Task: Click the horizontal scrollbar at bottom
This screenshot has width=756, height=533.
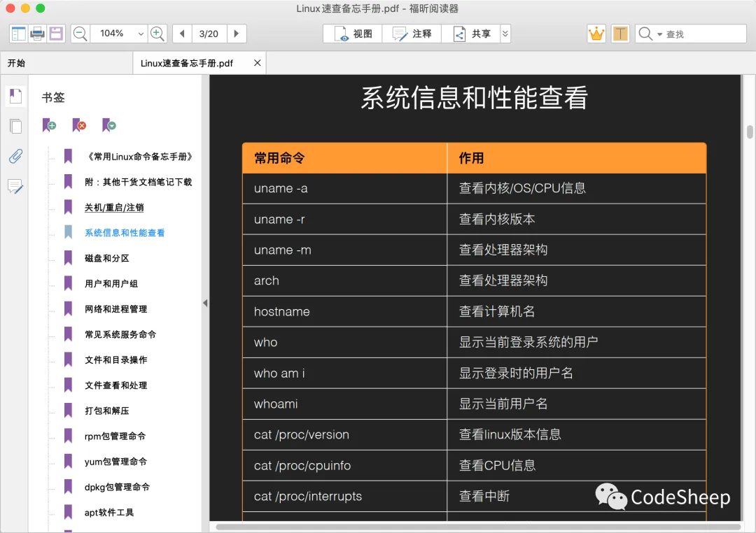Action: 477,527
